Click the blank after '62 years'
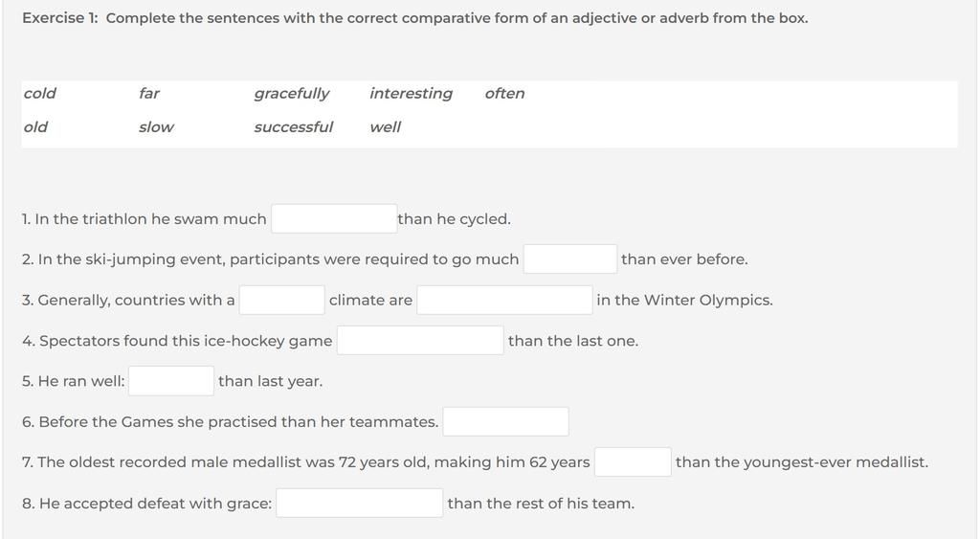Viewport: 980px width, 539px height. [x=633, y=462]
